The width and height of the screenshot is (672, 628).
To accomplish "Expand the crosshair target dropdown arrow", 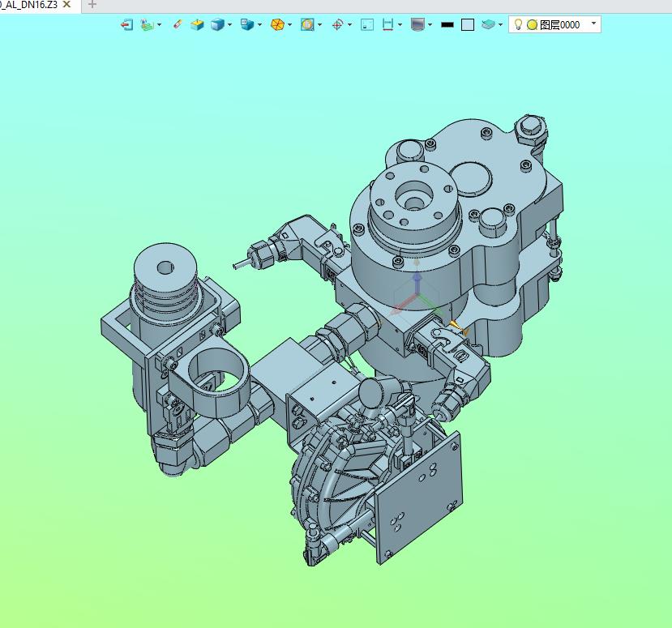I will [x=349, y=25].
